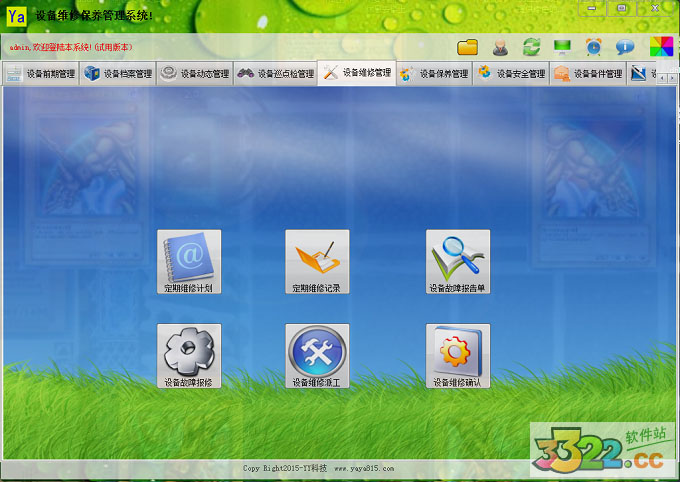Open 设备维修派工 tools icon
The image size is (680, 482).
click(x=317, y=356)
